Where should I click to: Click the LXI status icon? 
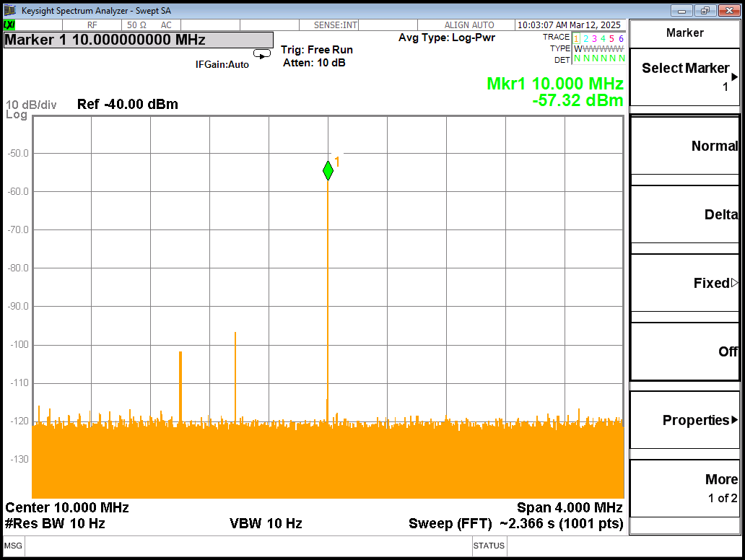(x=9, y=25)
